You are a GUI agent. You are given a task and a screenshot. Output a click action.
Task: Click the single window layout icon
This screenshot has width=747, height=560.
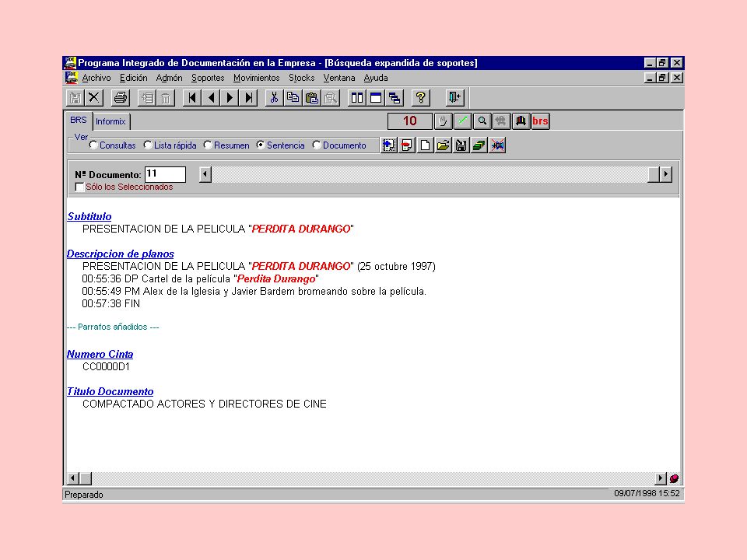click(376, 98)
